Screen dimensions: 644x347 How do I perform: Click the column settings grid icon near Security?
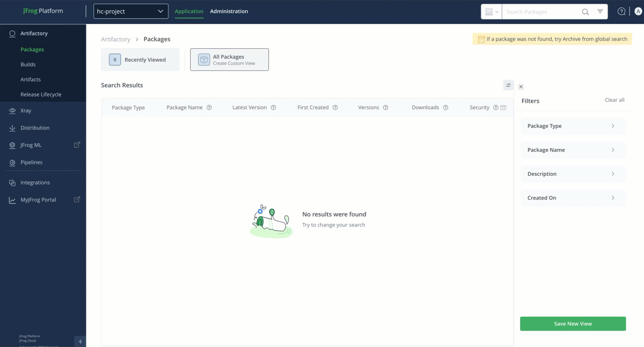pyautogui.click(x=503, y=108)
